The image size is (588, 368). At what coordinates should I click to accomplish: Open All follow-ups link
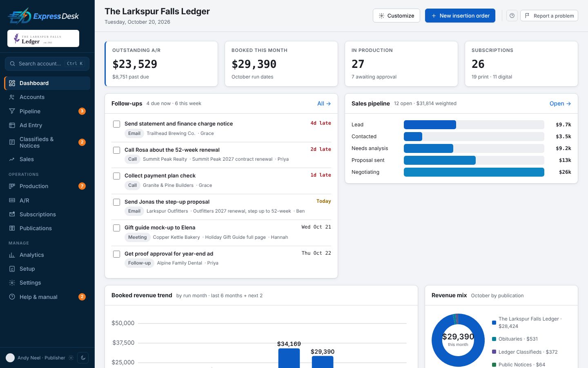click(324, 103)
